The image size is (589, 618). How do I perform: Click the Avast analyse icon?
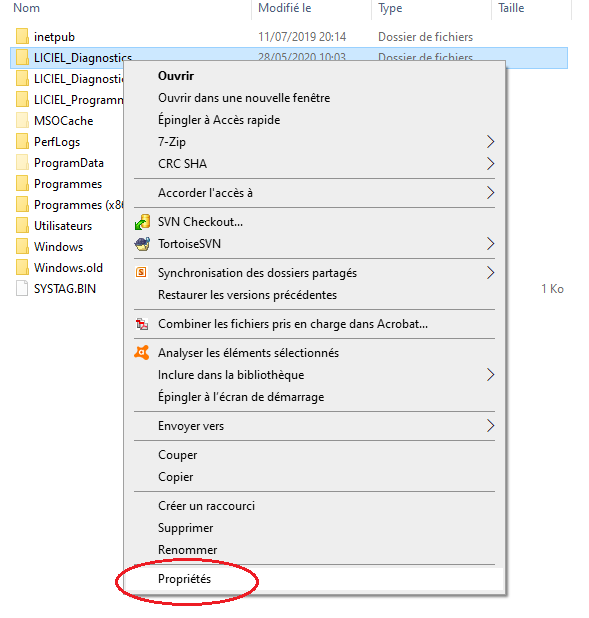point(142,353)
